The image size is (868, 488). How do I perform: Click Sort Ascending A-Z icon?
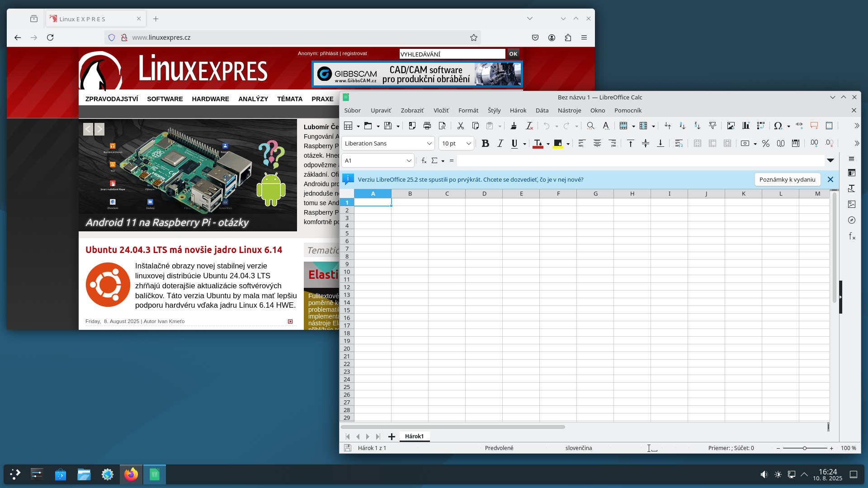[x=683, y=126]
